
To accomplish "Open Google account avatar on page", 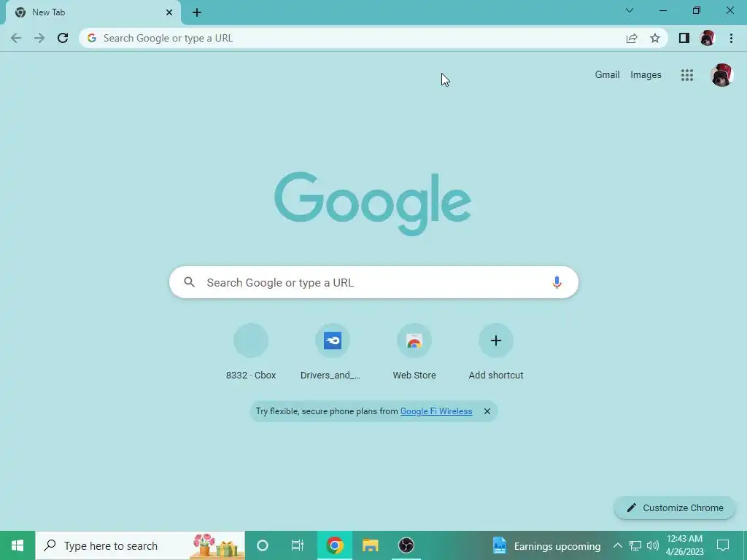I will [721, 75].
